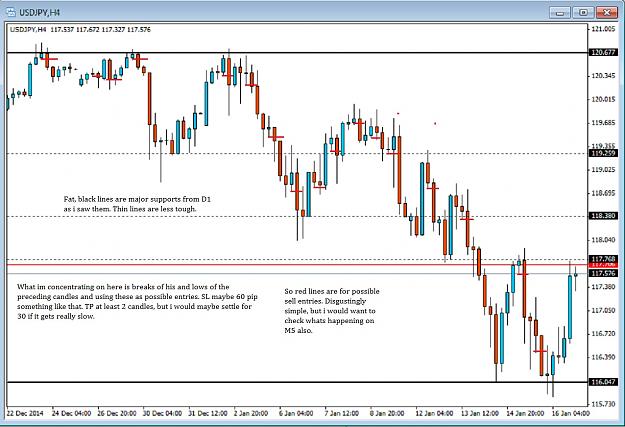
Task: Click the 16 Jan 04:00 time label
Action: tap(571, 413)
